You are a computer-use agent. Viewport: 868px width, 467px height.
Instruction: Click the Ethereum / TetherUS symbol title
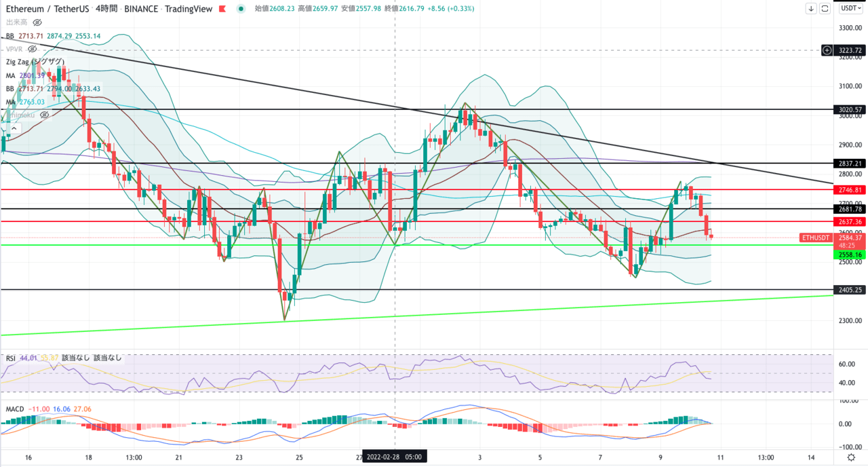tap(47, 9)
